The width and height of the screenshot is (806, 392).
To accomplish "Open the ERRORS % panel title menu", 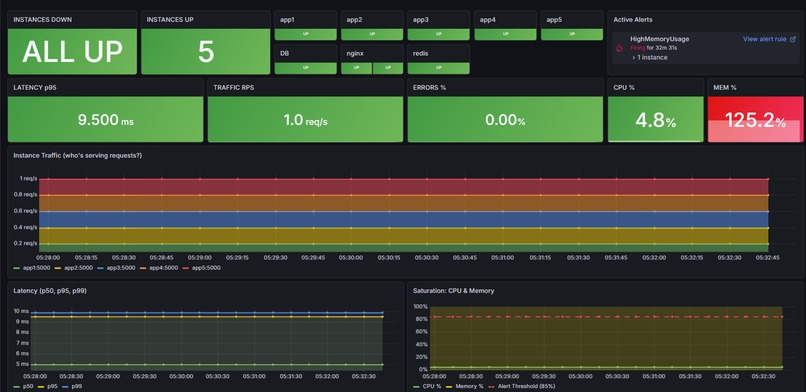I will 429,88.
